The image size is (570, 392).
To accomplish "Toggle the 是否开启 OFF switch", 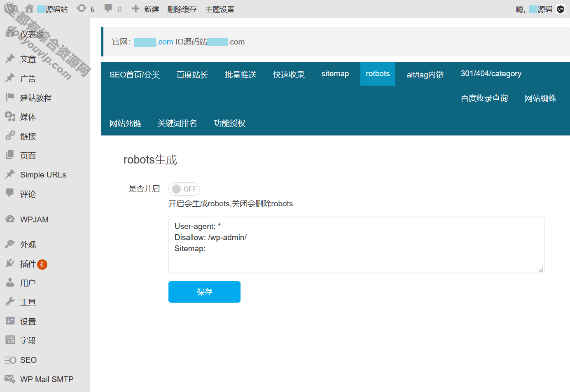I will coord(184,189).
